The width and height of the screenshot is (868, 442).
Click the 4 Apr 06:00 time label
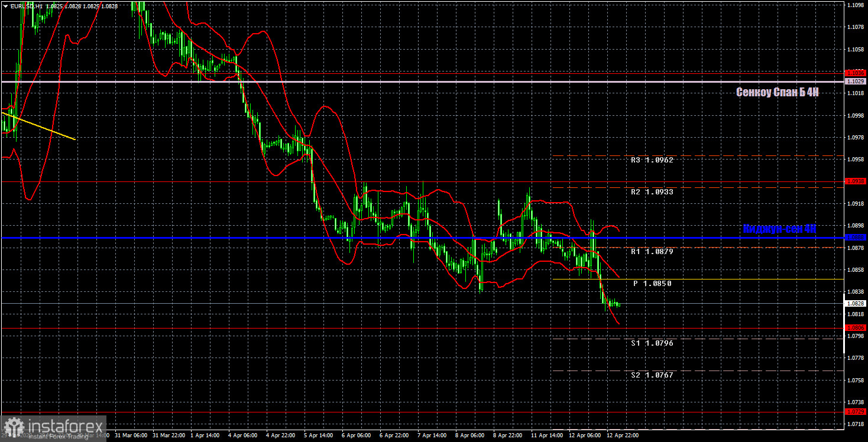(x=243, y=435)
